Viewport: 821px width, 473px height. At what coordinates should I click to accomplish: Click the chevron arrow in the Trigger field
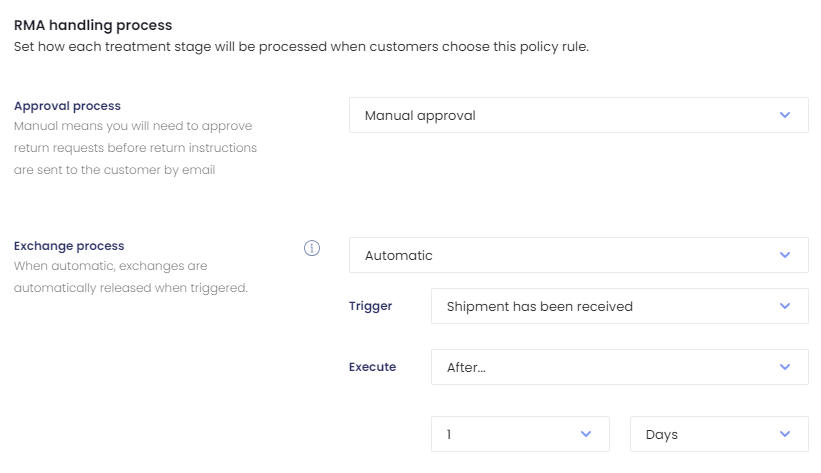tap(784, 306)
